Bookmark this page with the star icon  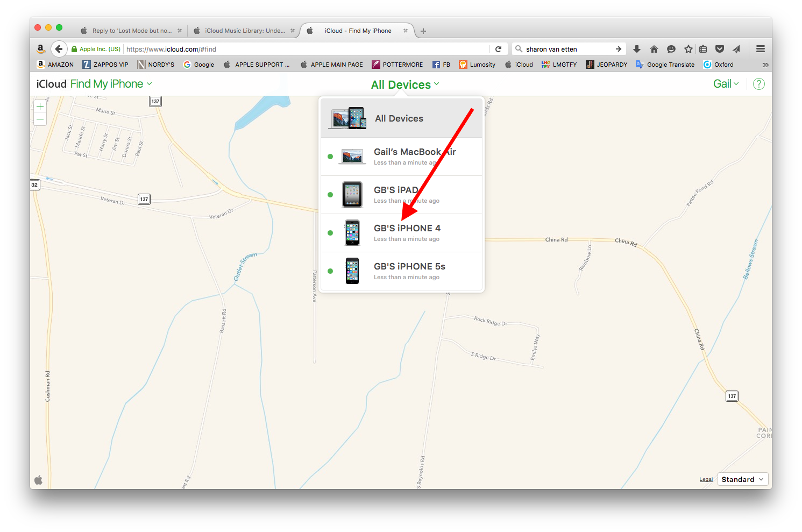tap(688, 49)
